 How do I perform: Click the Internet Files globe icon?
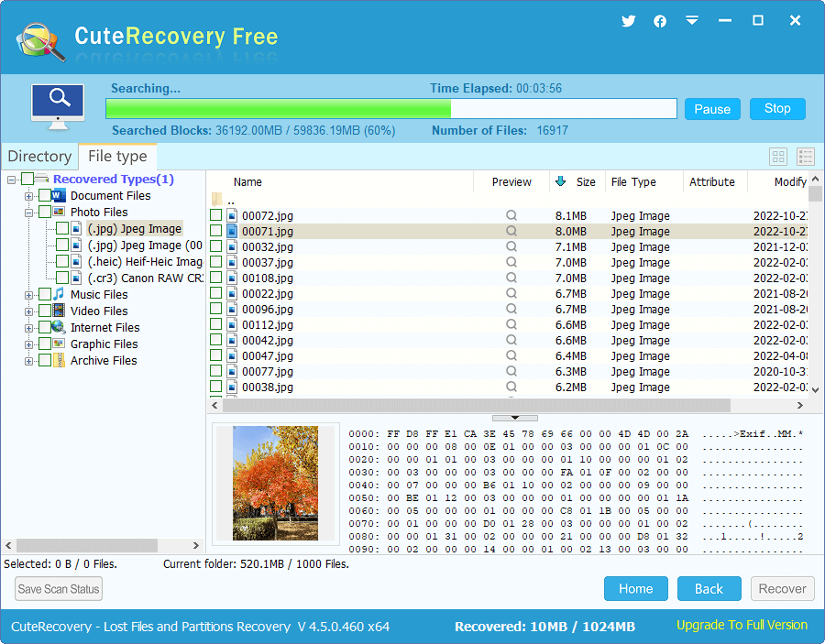pyautogui.click(x=59, y=327)
